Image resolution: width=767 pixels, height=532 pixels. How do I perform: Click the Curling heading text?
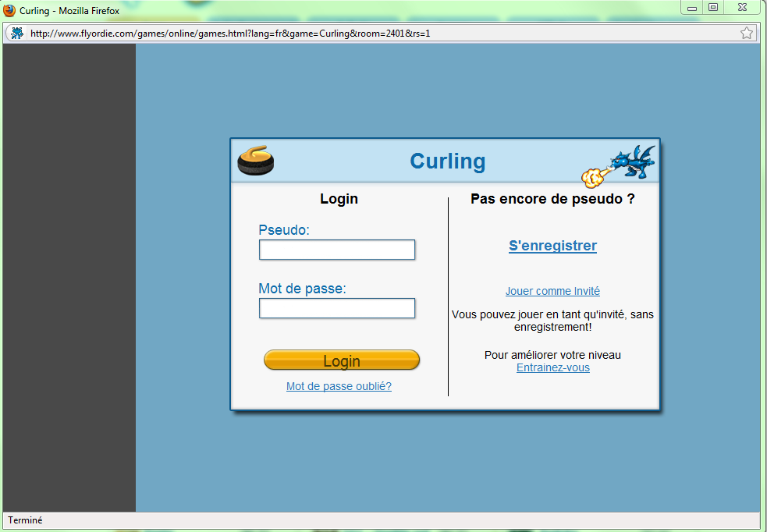click(x=448, y=161)
